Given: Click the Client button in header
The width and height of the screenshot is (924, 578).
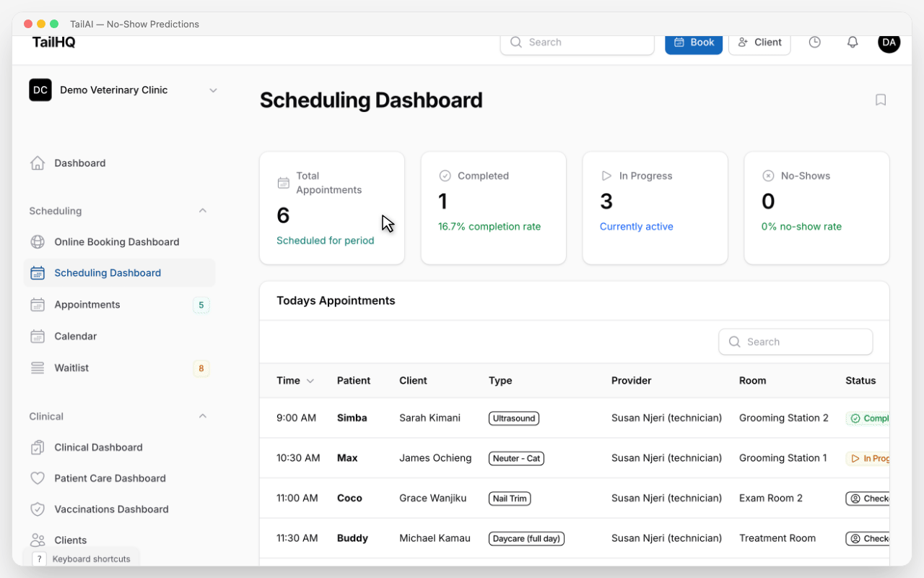Looking at the screenshot, I should [759, 43].
